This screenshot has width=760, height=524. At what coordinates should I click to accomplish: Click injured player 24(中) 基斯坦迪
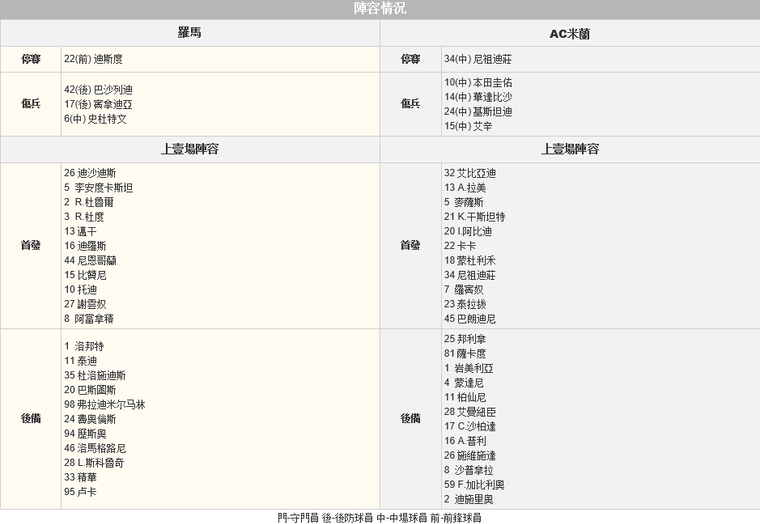pos(478,111)
